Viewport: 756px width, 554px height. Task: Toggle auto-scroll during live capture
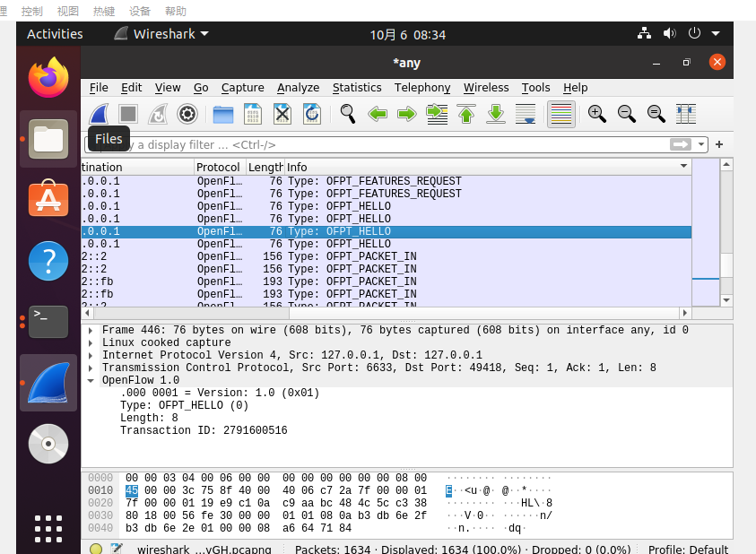coord(526,114)
